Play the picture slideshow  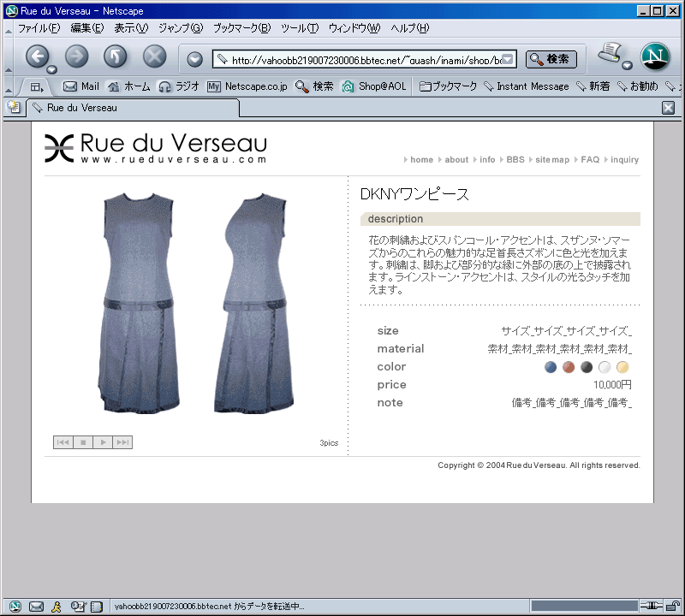tap(103, 442)
